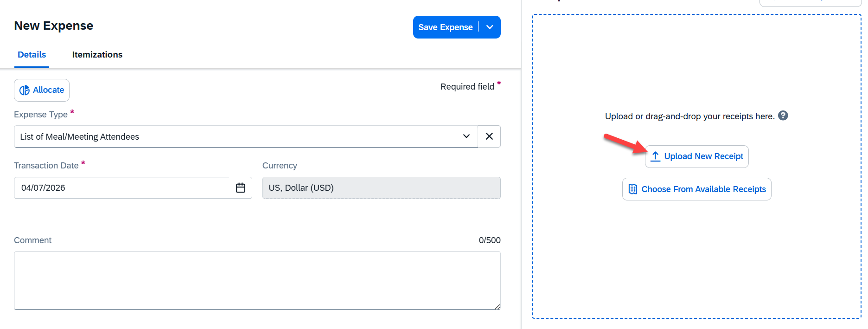This screenshot has width=868, height=329.
Task: Click the Save Expense button
Action: (445, 27)
